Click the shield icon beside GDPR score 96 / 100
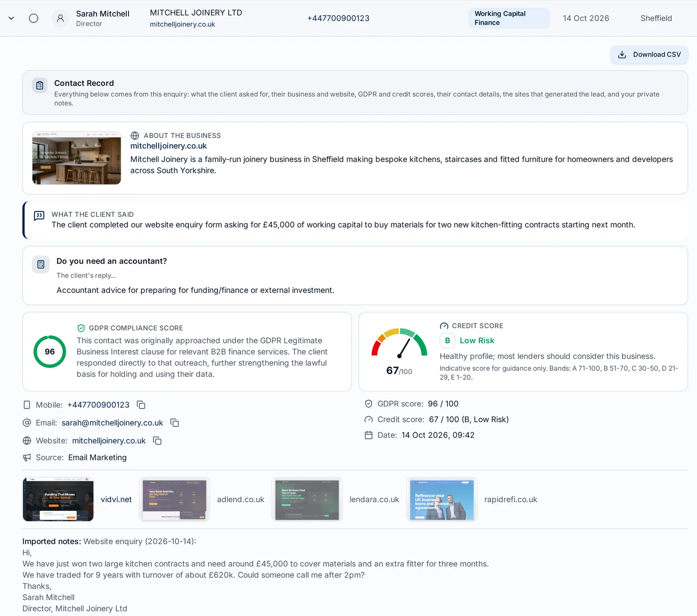Viewport: 697px width, 616px height. pyautogui.click(x=369, y=404)
